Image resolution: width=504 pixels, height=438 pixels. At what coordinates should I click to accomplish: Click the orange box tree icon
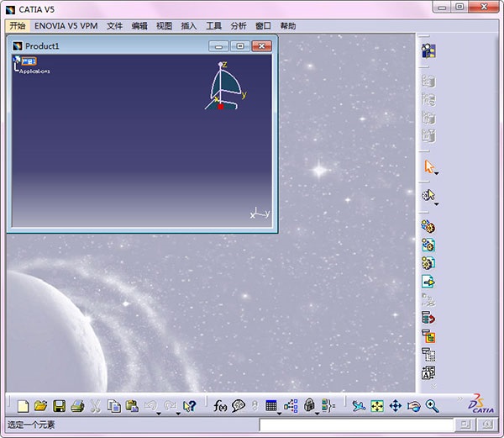pyautogui.click(x=428, y=337)
